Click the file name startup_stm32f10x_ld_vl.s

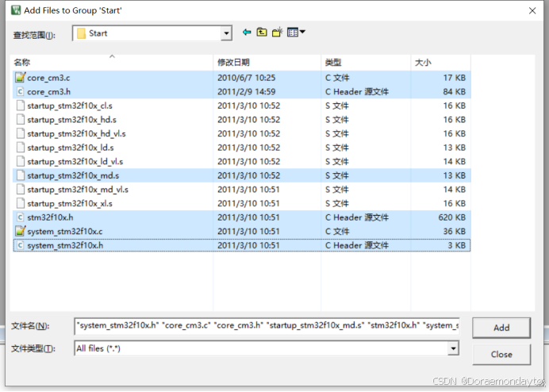(75, 162)
